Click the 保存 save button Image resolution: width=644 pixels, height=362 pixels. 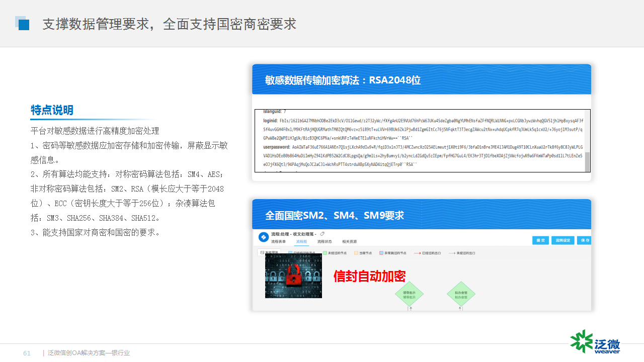pos(584,240)
